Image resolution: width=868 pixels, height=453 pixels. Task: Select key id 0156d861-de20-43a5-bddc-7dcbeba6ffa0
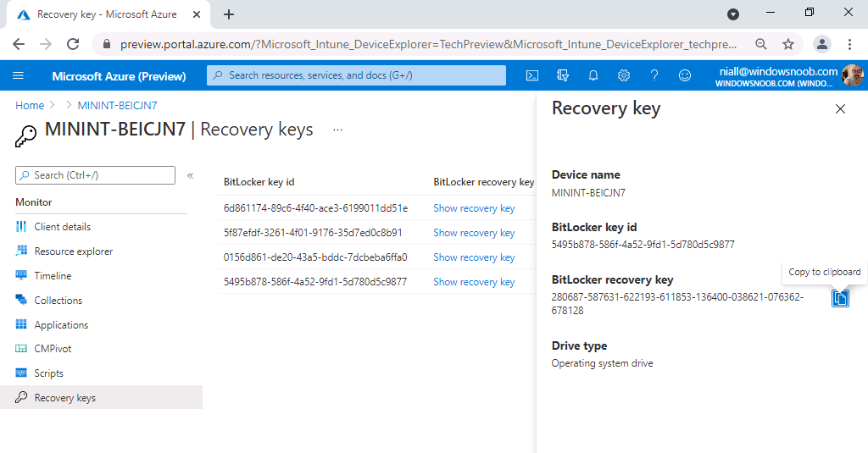point(315,257)
